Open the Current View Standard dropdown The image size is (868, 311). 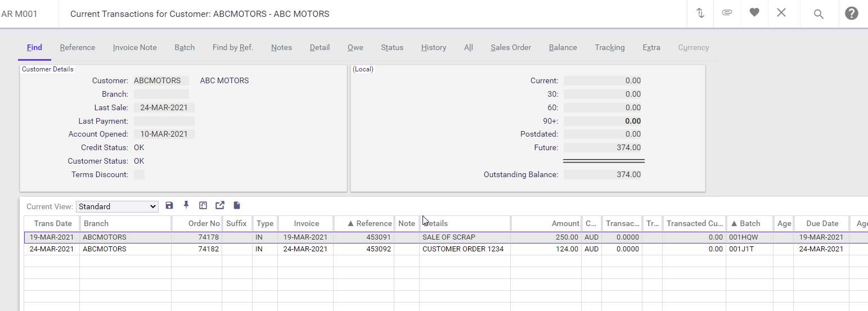[x=117, y=206]
